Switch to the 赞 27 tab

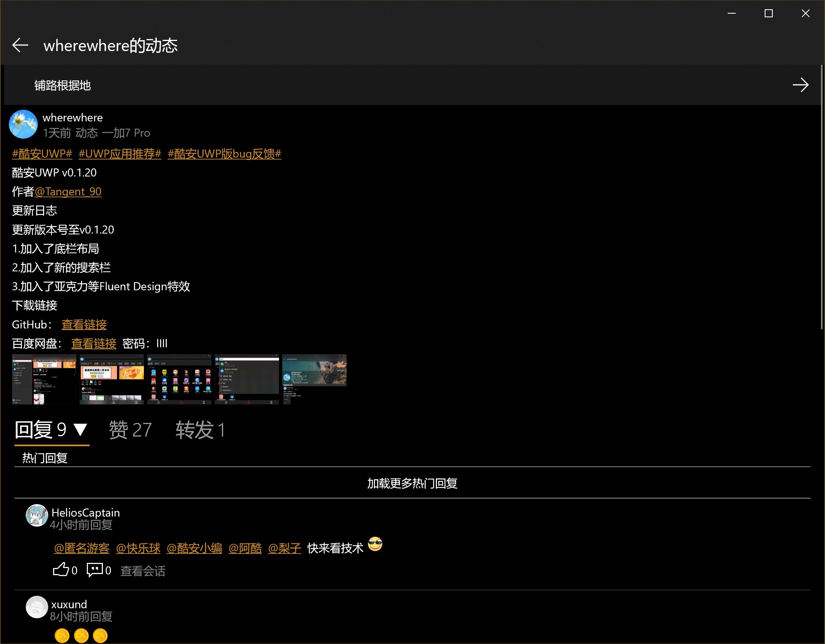130,430
